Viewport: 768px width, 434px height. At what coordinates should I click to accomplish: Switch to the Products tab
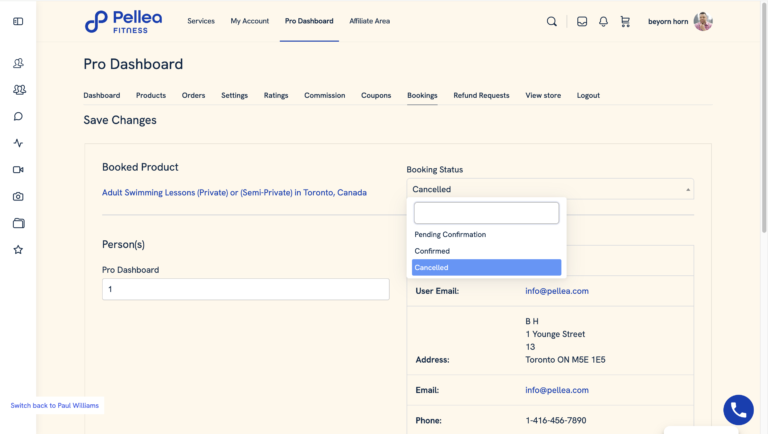151,96
